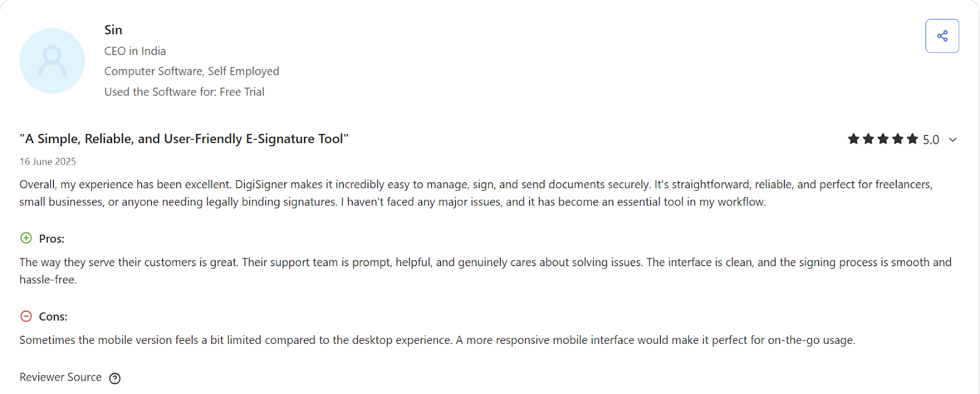Click the share icon
The image size is (980, 394).
[941, 35]
